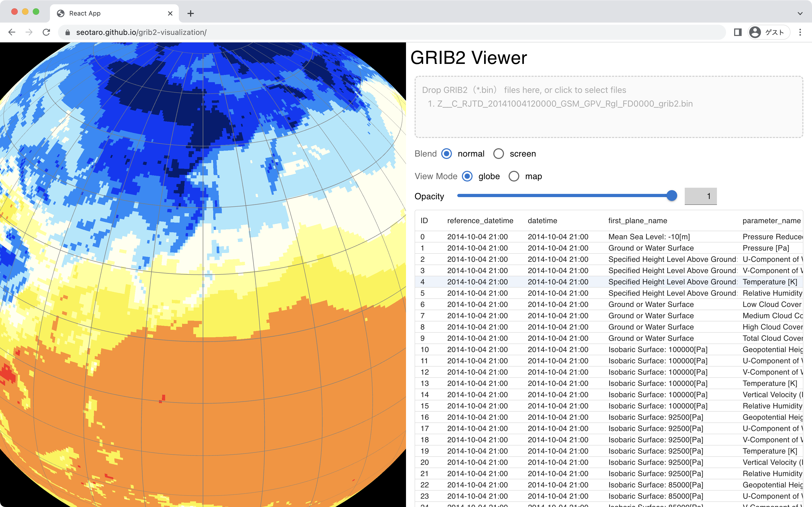This screenshot has width=812, height=507.
Task: Click the globe visualization canvas
Action: 203,275
